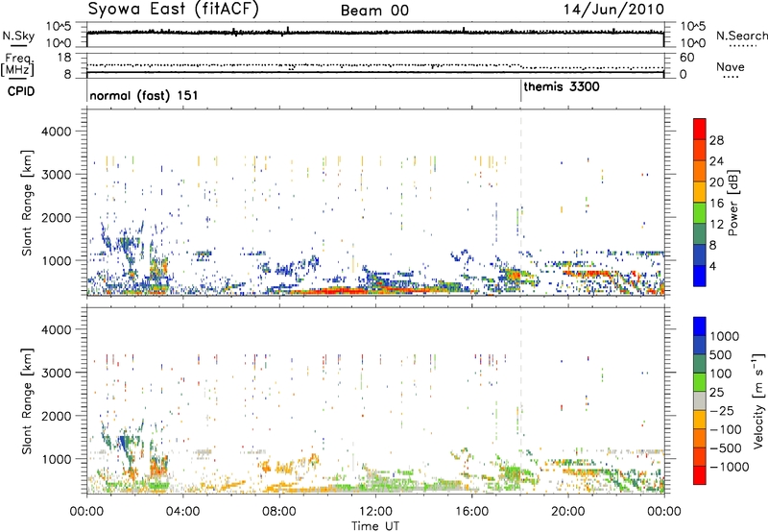This screenshot has width=768, height=532.
Task: Click the 'N.Search' legend label
Action: pos(742,36)
